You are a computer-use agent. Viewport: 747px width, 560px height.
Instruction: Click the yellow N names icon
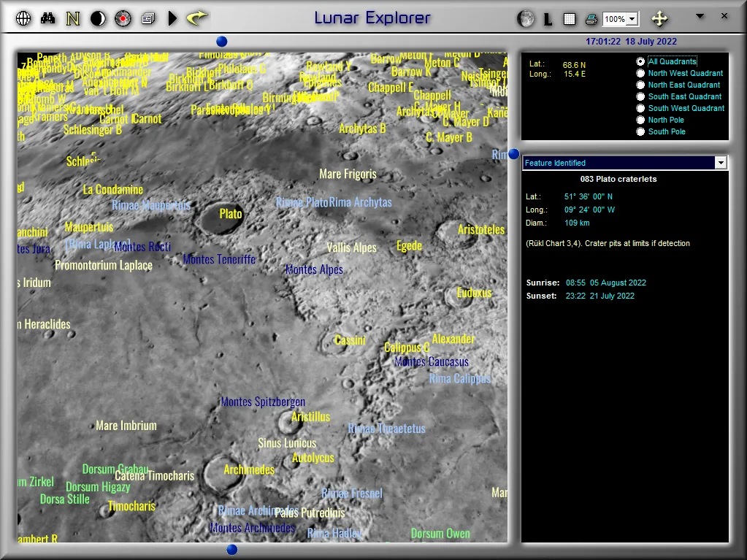tap(73, 18)
